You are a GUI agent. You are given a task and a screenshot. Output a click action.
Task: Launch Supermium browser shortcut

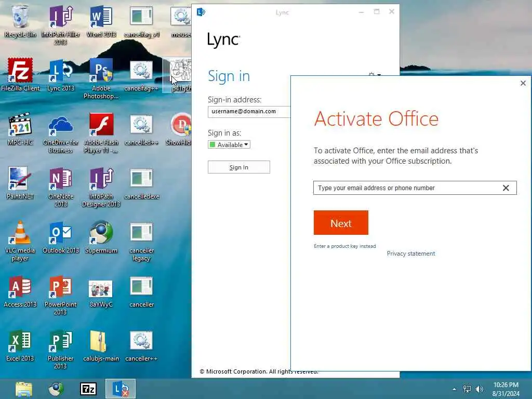pos(101,237)
